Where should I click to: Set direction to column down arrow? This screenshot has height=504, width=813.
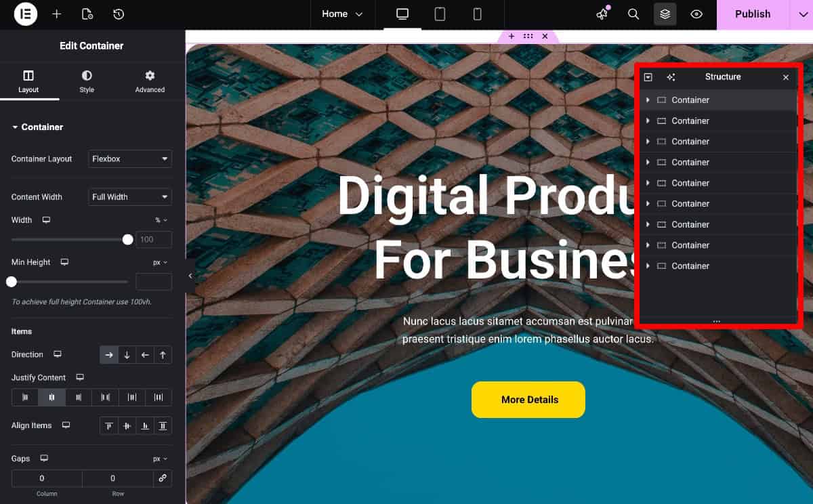(127, 355)
